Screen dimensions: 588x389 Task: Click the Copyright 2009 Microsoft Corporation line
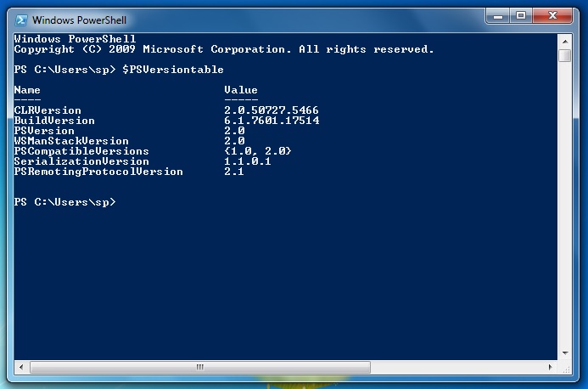(x=224, y=49)
